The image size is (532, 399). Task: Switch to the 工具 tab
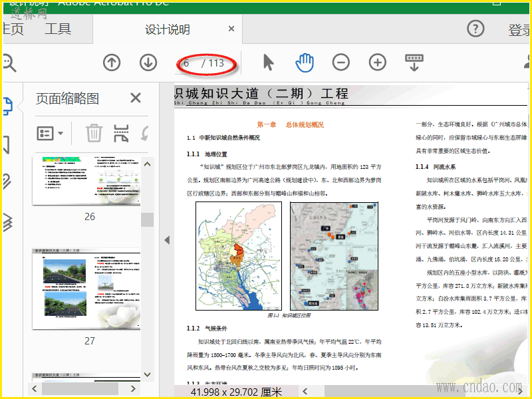tap(58, 29)
